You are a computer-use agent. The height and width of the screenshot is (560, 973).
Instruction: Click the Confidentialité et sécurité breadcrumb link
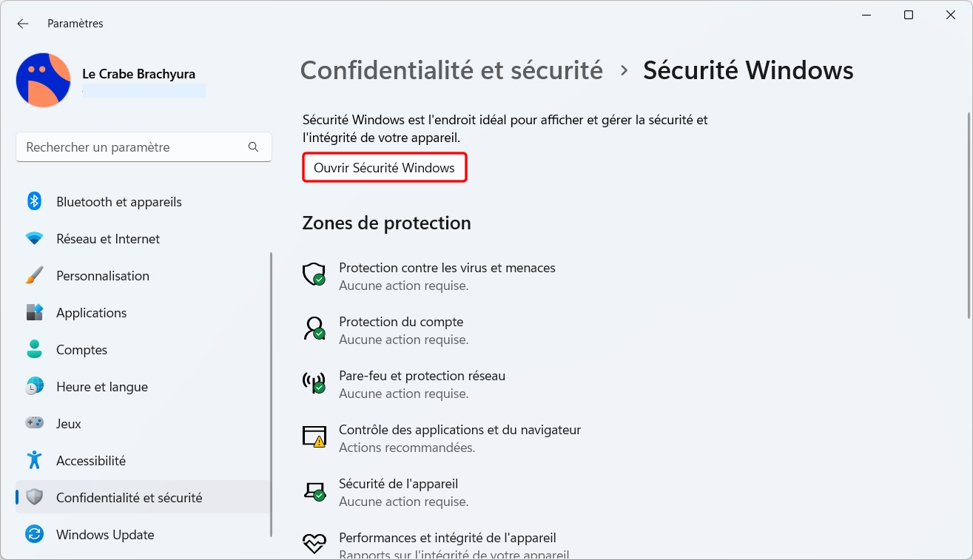click(451, 70)
